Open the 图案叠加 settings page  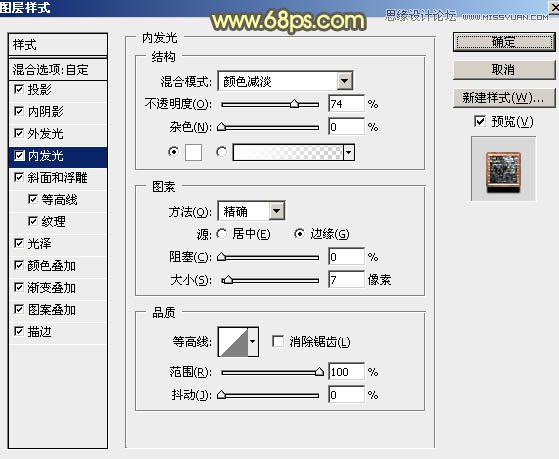click(x=52, y=310)
